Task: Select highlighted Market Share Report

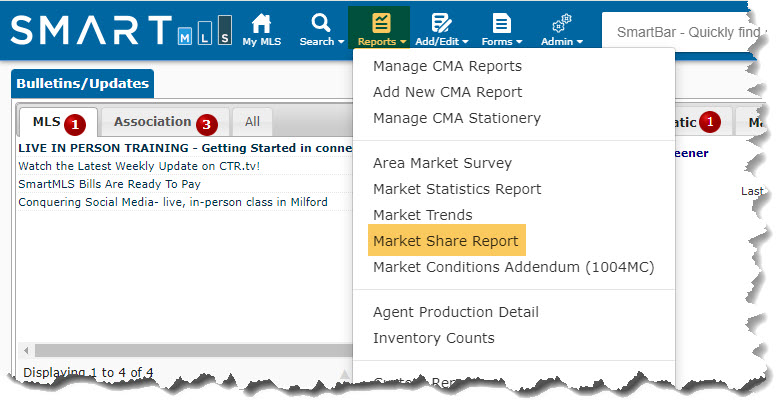Action: click(x=446, y=241)
